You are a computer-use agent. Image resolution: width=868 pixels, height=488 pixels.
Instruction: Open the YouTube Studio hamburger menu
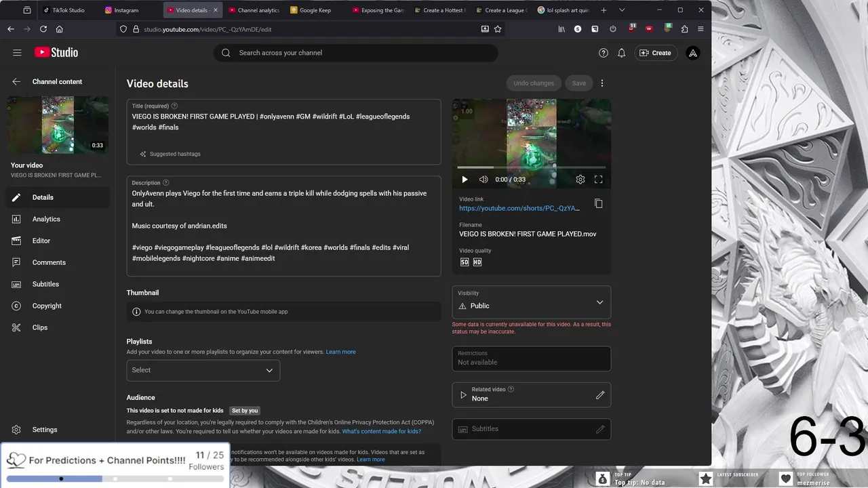[x=17, y=53]
